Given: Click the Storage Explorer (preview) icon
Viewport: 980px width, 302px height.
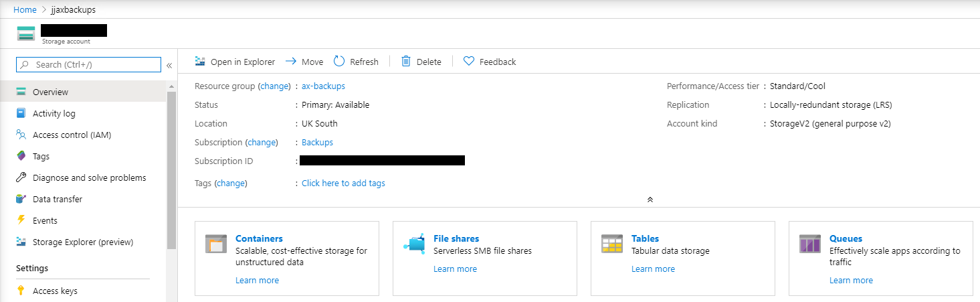Looking at the screenshot, I should coord(21,242).
